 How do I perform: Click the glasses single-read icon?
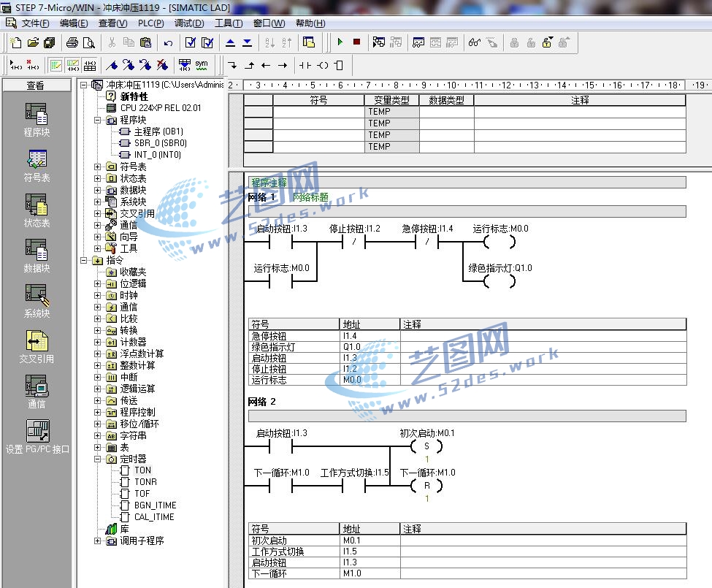coord(475,42)
